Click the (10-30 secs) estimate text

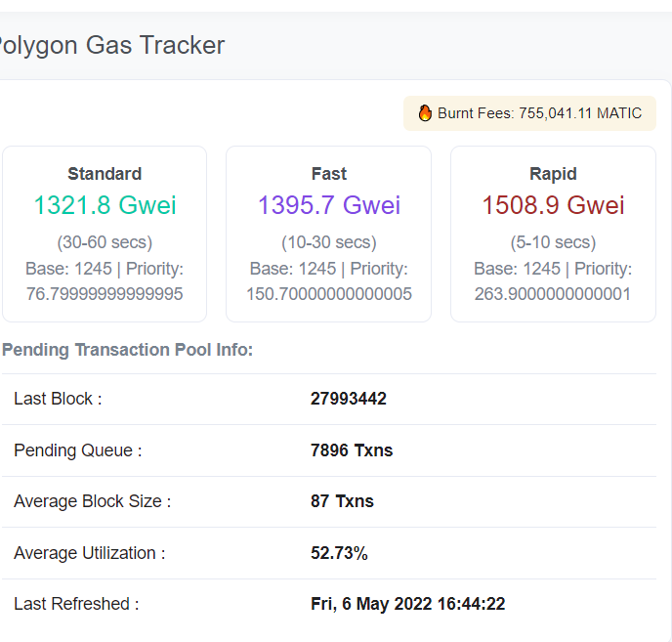pos(329,242)
